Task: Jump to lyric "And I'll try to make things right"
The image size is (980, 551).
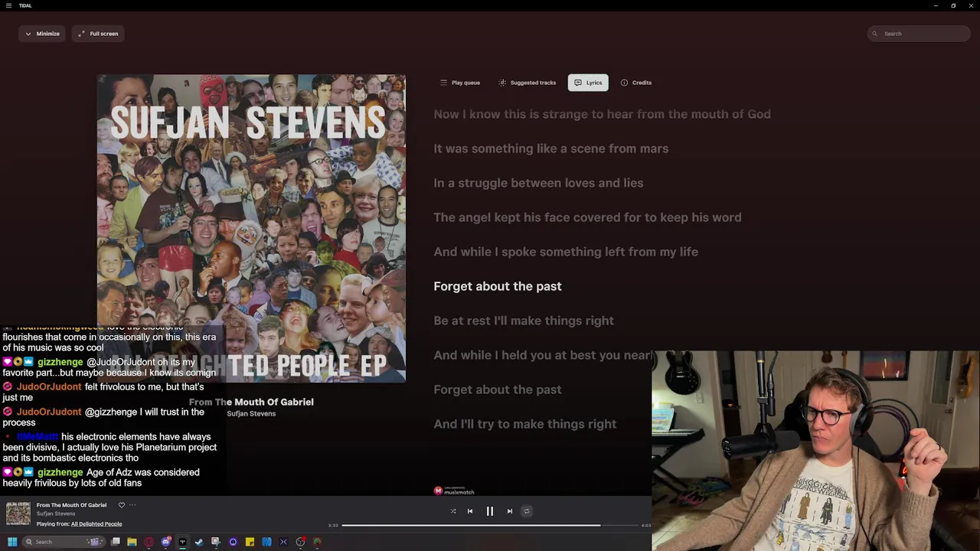Action: [x=525, y=424]
